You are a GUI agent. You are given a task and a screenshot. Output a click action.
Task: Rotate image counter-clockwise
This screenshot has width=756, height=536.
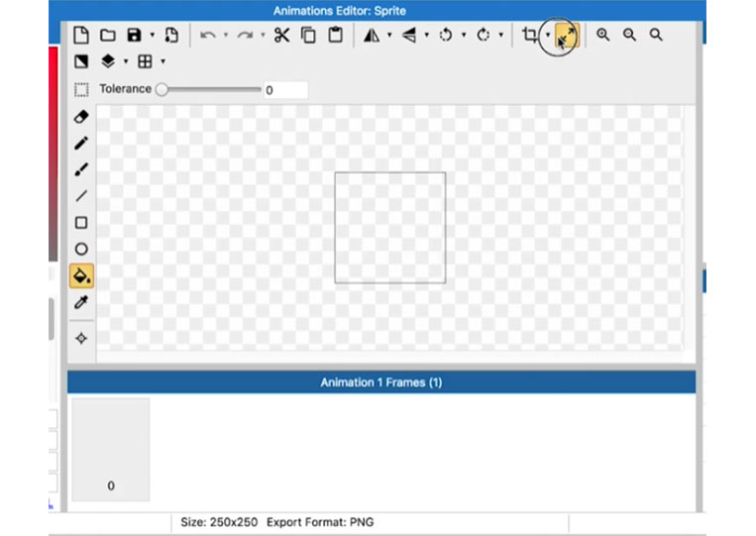tap(446, 36)
